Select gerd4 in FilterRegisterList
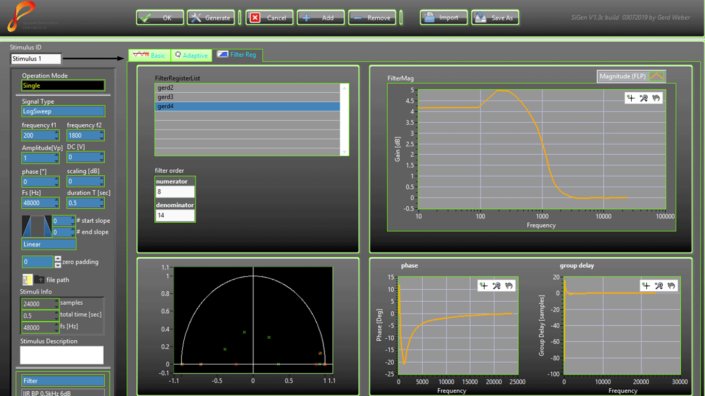 pos(247,107)
